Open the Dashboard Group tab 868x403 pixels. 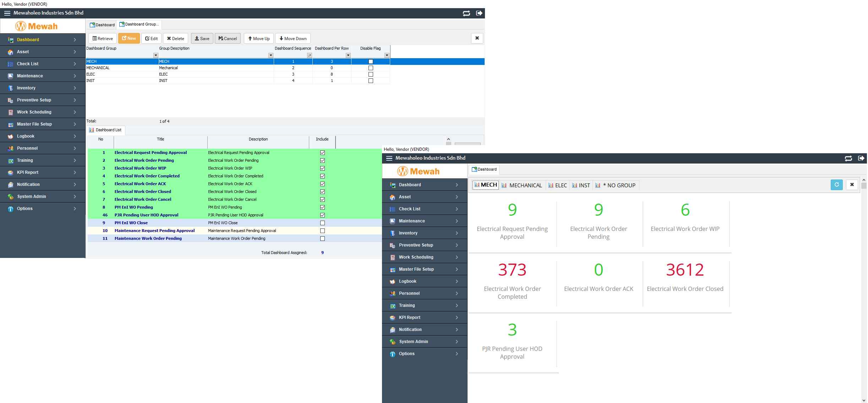(139, 24)
